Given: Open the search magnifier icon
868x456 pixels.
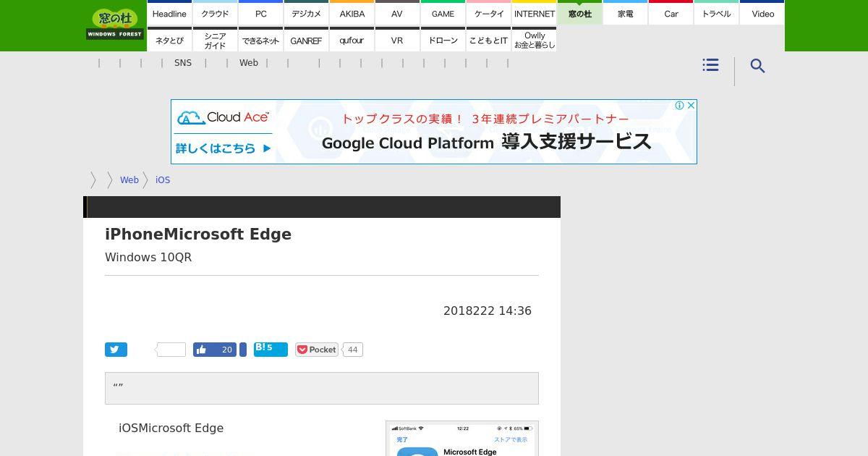Looking at the screenshot, I should (757, 66).
